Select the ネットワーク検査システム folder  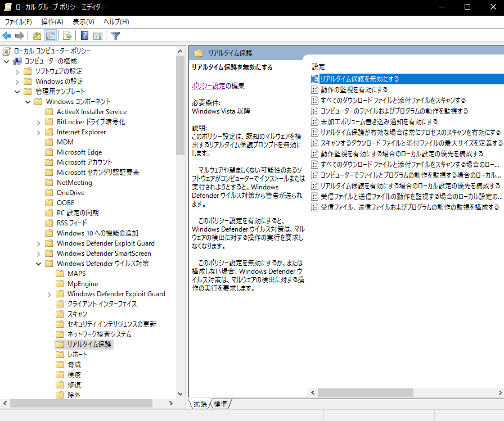pyautogui.click(x=99, y=334)
